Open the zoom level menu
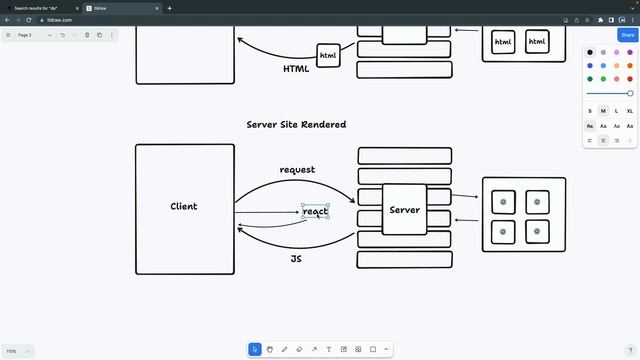The height and width of the screenshot is (360, 640). pos(18,351)
